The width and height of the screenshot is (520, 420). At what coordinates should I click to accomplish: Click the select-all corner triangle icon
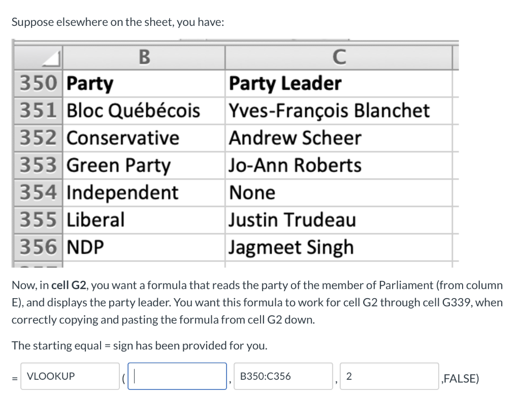pos(52,61)
